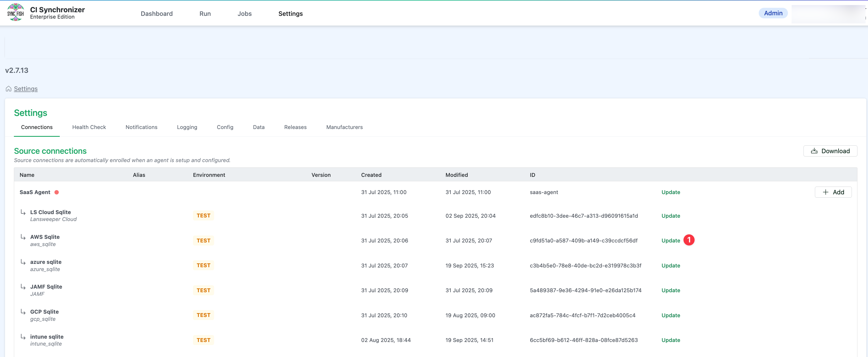Click Update for SaaS Agent
This screenshot has width=868, height=357.
pyautogui.click(x=671, y=192)
